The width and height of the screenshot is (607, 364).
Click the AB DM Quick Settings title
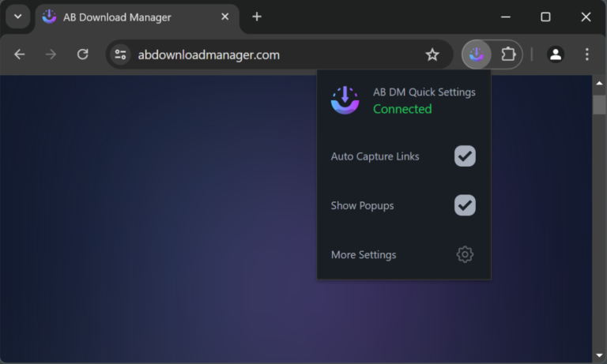pyautogui.click(x=424, y=92)
